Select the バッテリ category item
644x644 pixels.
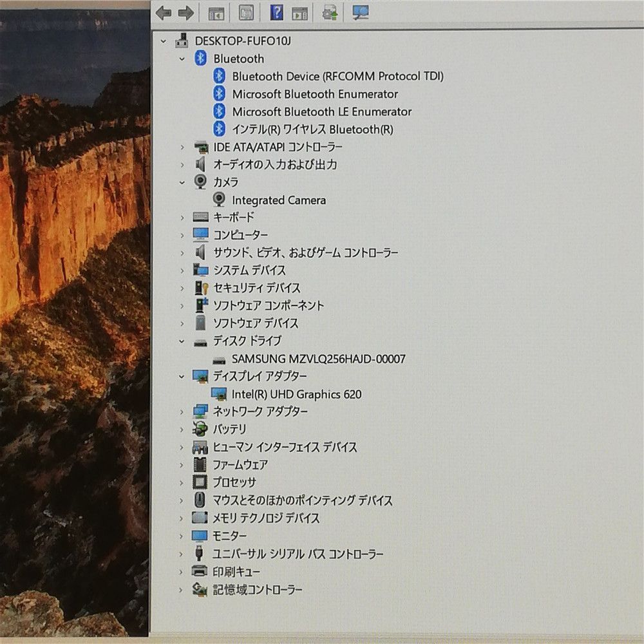229,429
